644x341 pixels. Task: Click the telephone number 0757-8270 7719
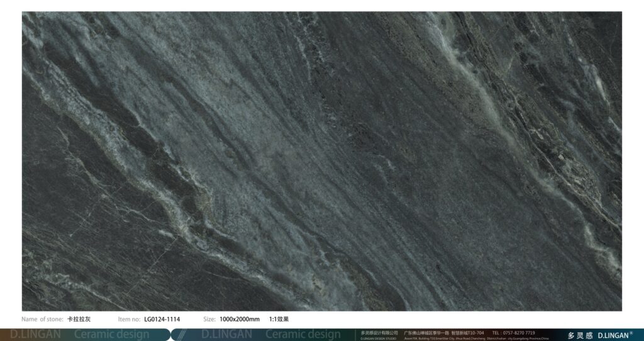(x=514, y=333)
